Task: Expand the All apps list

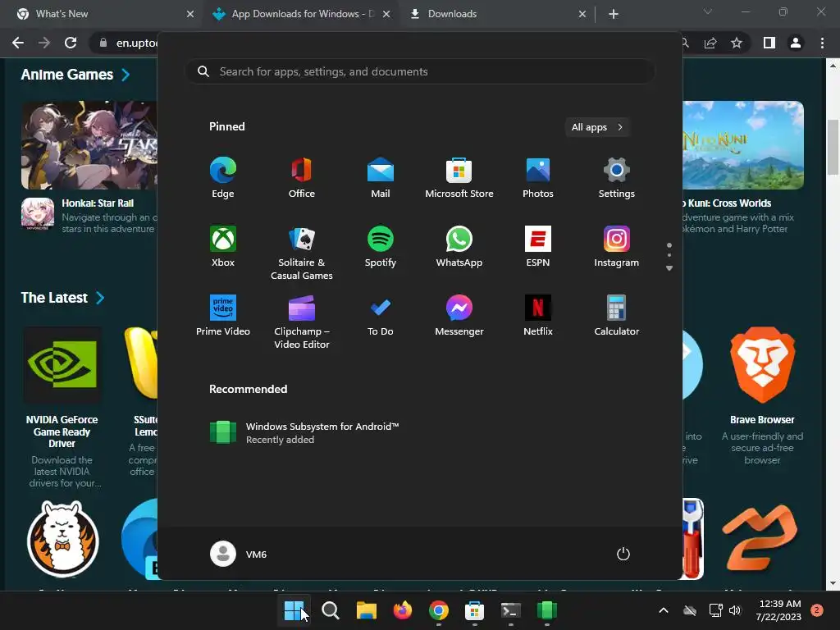Action: [x=597, y=127]
